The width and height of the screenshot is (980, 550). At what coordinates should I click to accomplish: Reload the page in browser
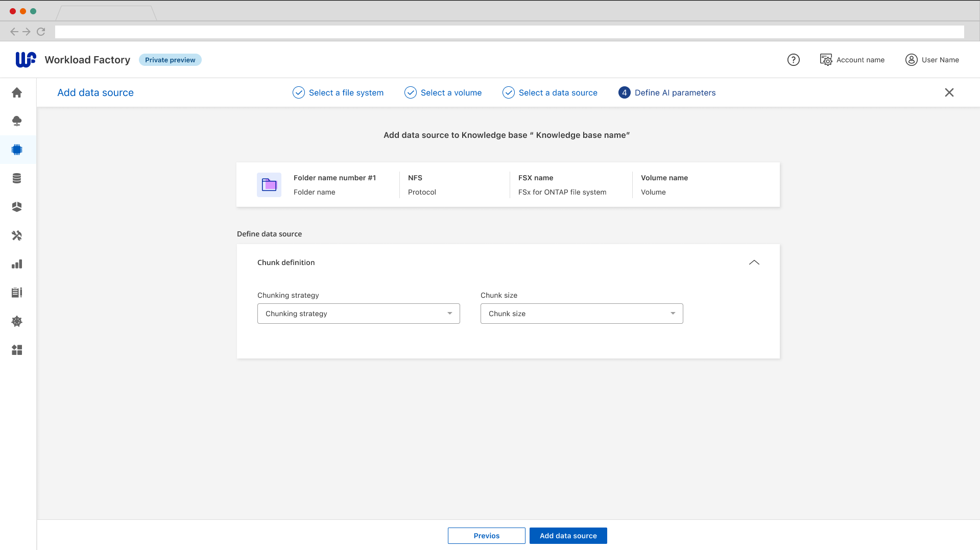tap(41, 32)
